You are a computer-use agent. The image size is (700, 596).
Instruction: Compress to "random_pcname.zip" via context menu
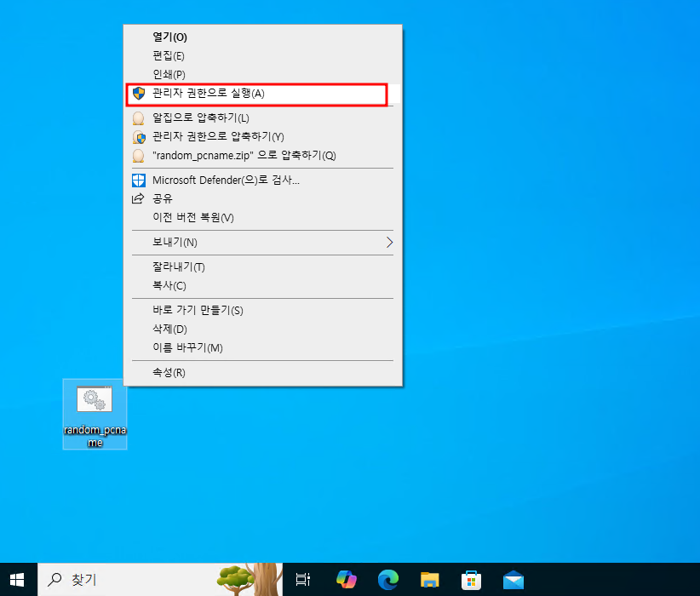[x=244, y=155]
